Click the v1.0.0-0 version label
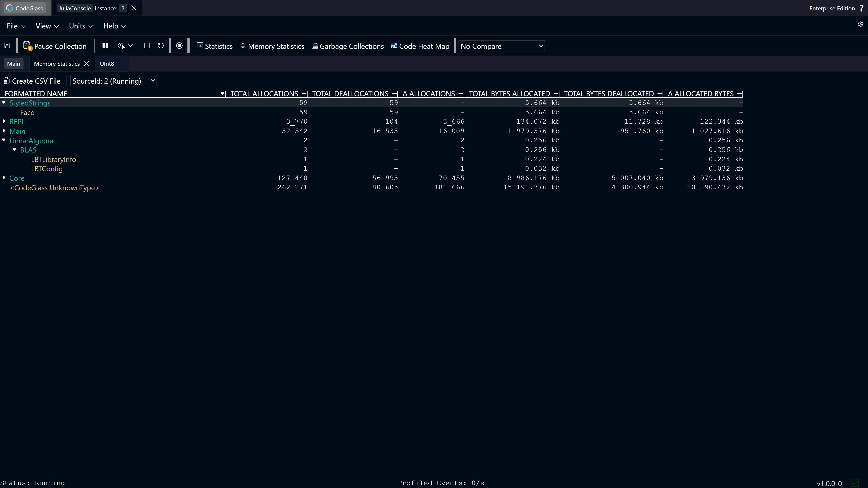This screenshot has width=868, height=488. click(829, 484)
